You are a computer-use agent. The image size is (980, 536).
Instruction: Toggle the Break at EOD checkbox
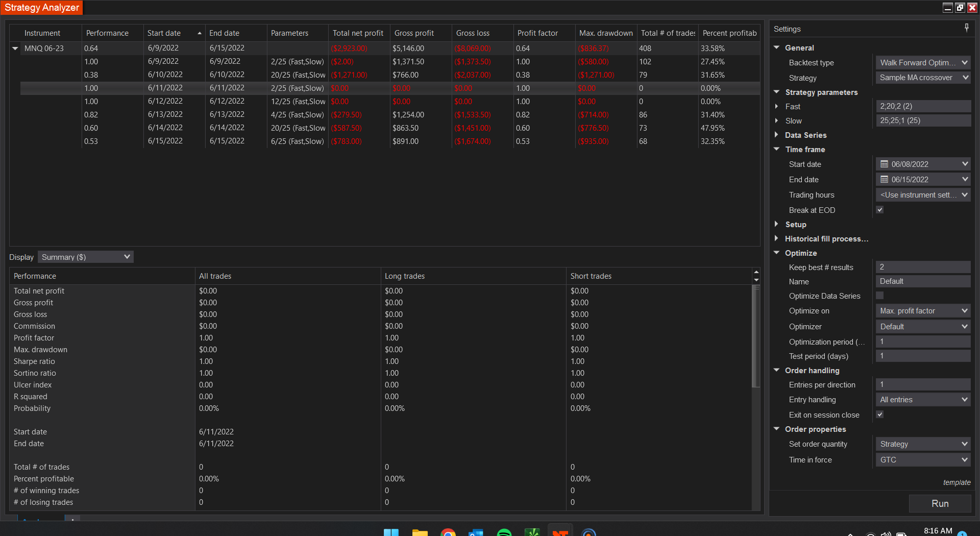(879, 210)
